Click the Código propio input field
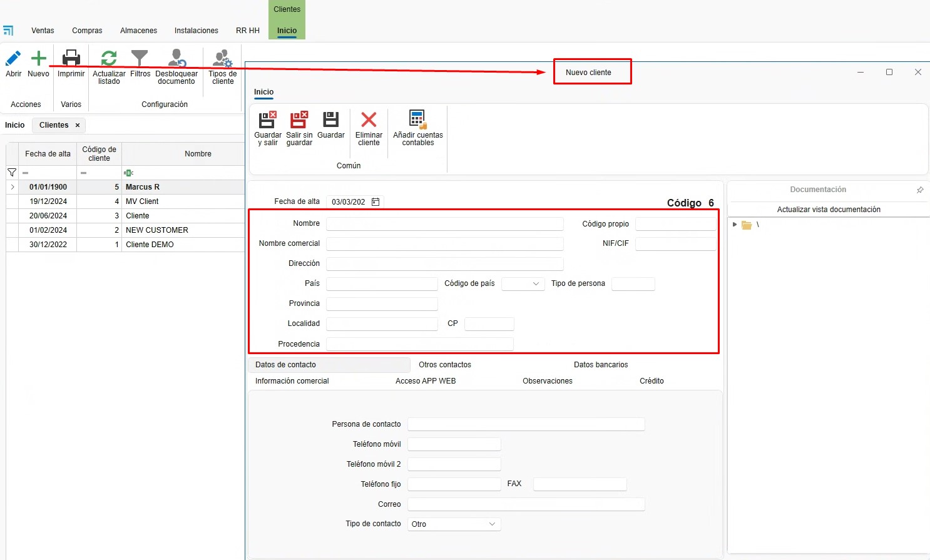 [x=676, y=224]
